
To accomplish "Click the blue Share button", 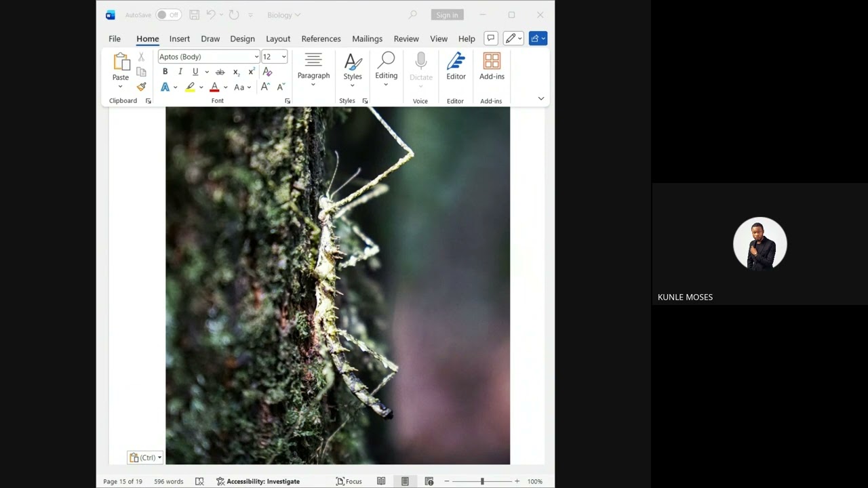I will tap(538, 39).
